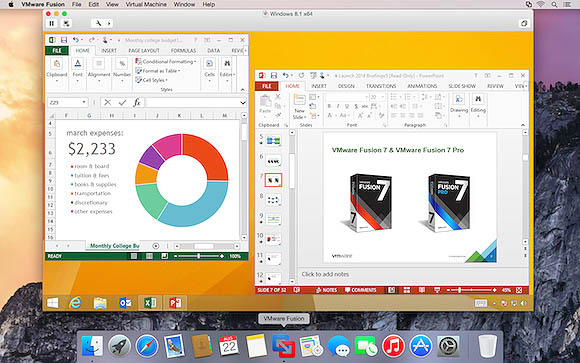Image resolution: width=580 pixels, height=363 pixels.
Task: Open the Excel Cells group
Action: [209, 70]
